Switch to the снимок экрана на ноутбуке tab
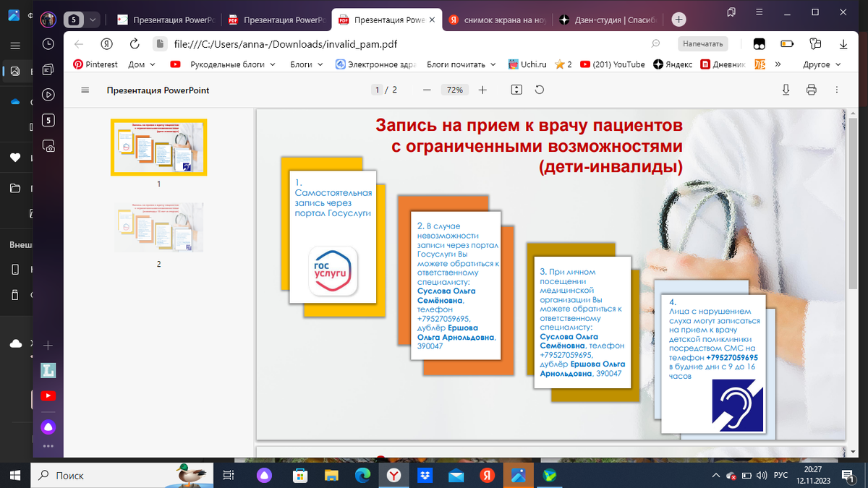The height and width of the screenshot is (488, 868). tap(498, 20)
